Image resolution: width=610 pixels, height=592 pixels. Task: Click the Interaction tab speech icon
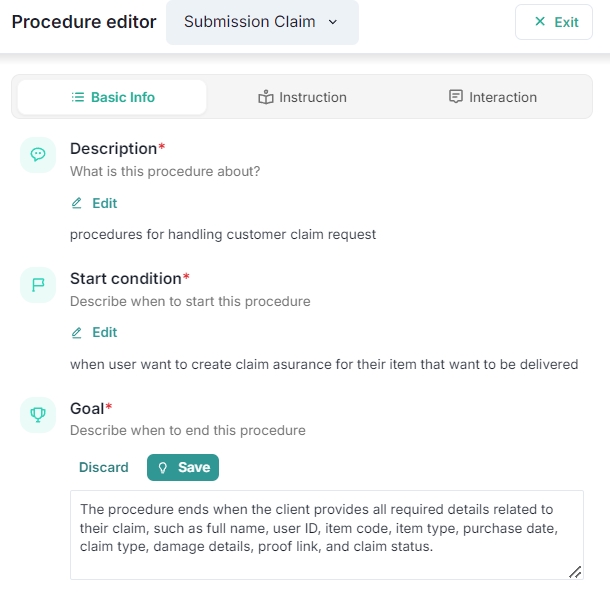click(x=456, y=97)
